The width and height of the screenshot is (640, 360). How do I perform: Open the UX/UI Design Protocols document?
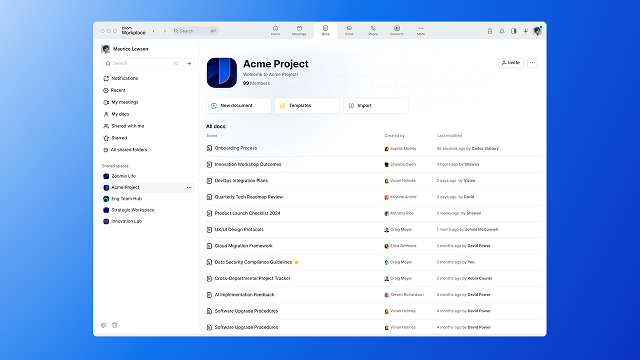(239, 230)
